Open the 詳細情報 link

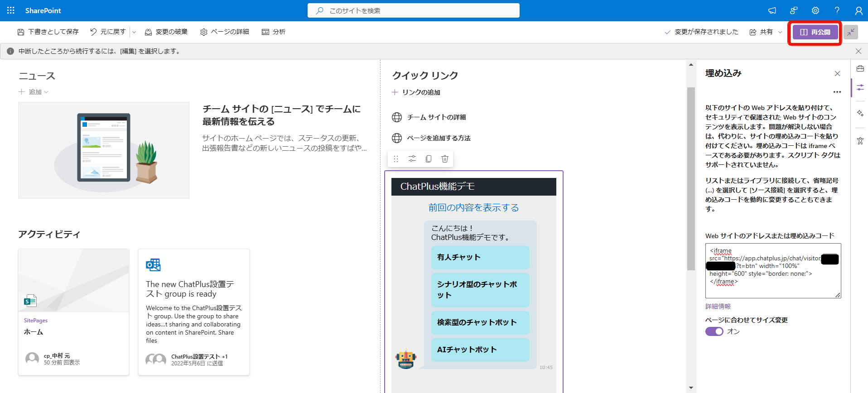(718, 307)
